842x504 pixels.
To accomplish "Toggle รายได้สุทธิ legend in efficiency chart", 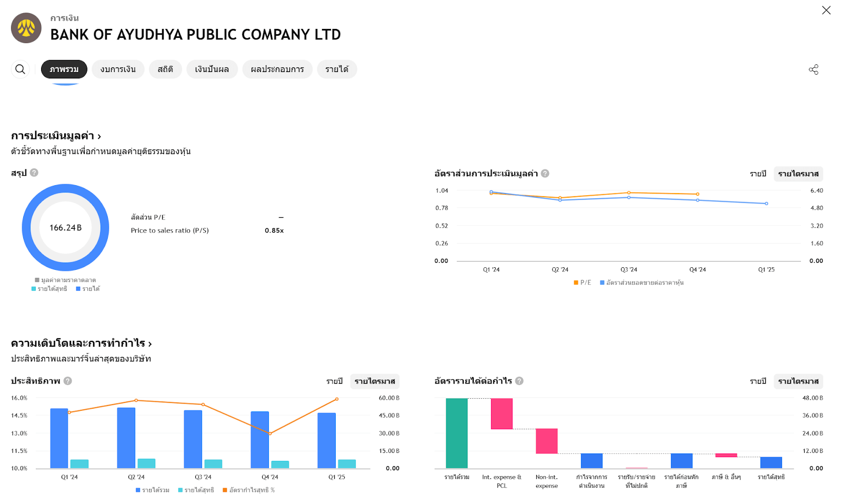I will pyautogui.click(x=196, y=490).
